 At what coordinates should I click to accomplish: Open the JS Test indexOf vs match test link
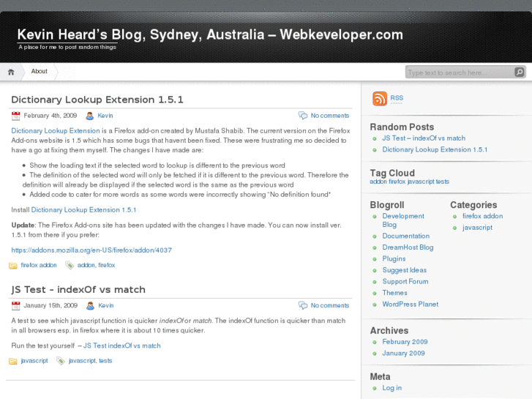click(x=121, y=346)
